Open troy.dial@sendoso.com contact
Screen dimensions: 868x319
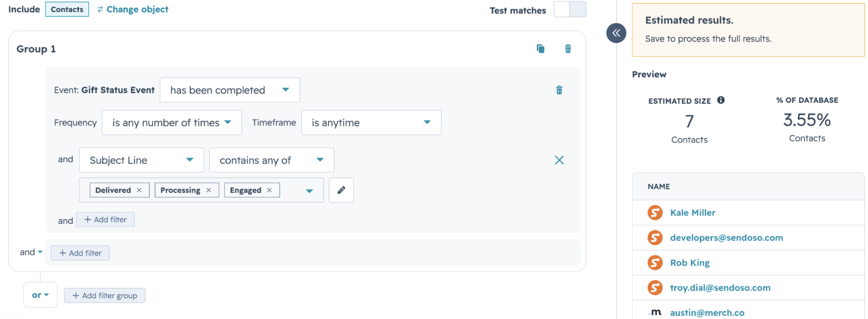click(x=720, y=287)
